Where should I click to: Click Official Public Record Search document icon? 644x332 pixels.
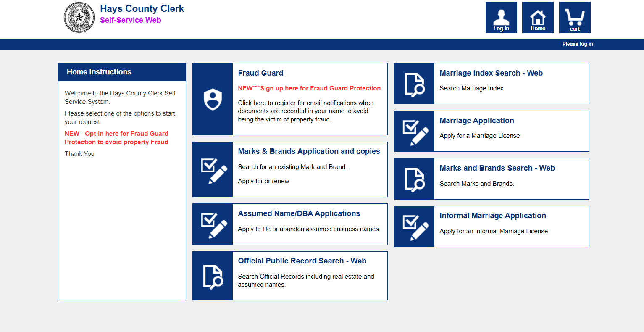(213, 276)
